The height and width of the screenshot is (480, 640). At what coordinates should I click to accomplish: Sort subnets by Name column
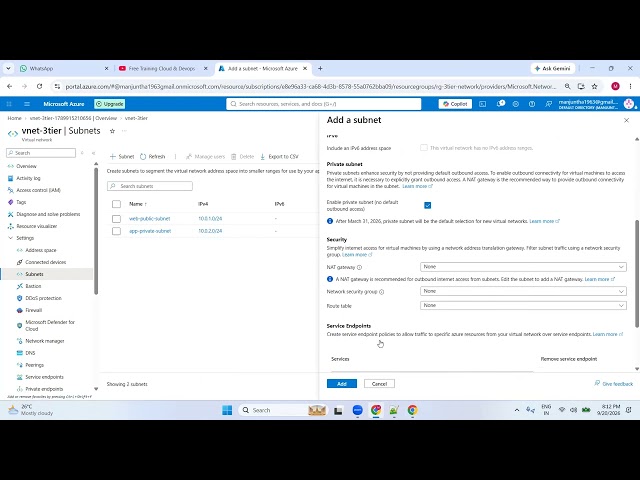[x=138, y=204]
